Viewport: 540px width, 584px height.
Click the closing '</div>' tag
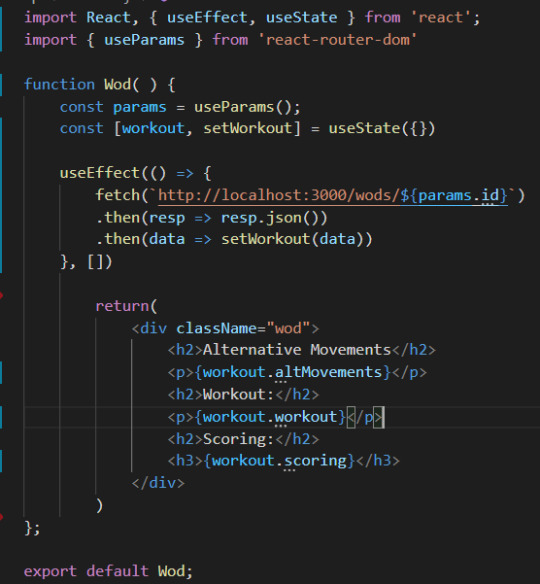[x=158, y=483]
